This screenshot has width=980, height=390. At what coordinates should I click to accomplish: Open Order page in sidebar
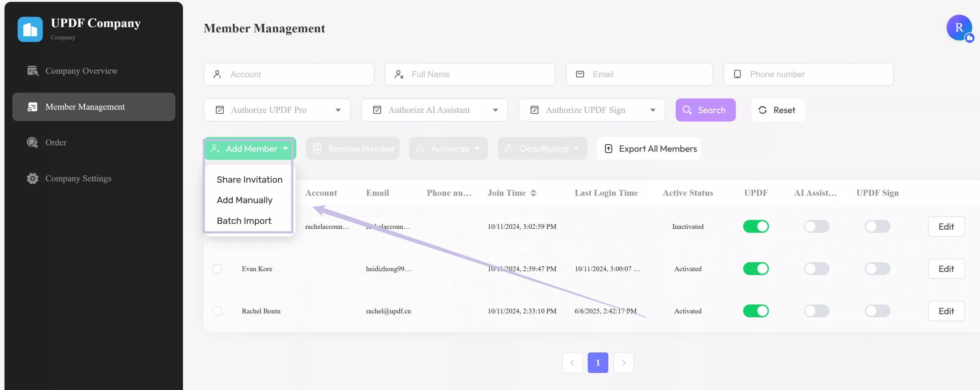[94, 142]
